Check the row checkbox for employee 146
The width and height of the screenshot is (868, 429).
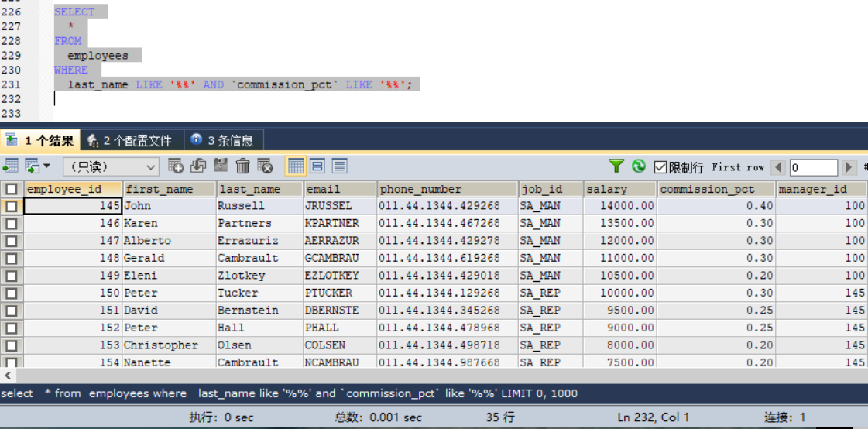[x=12, y=224]
